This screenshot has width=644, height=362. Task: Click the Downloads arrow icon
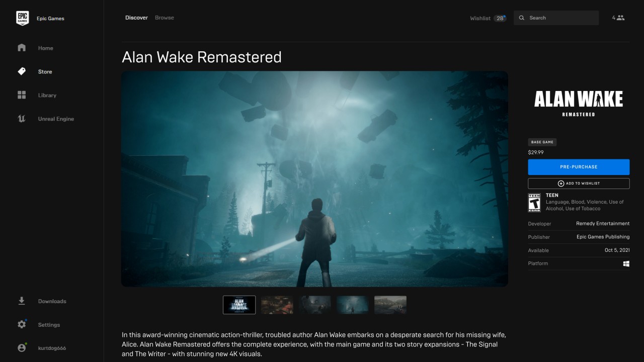pos(22,301)
